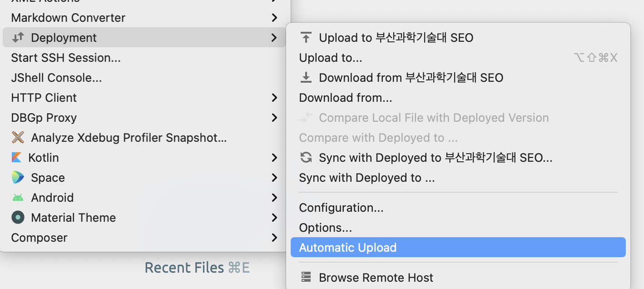Click the Browse Remote Host label
This screenshot has height=289, width=644.
[376, 277]
